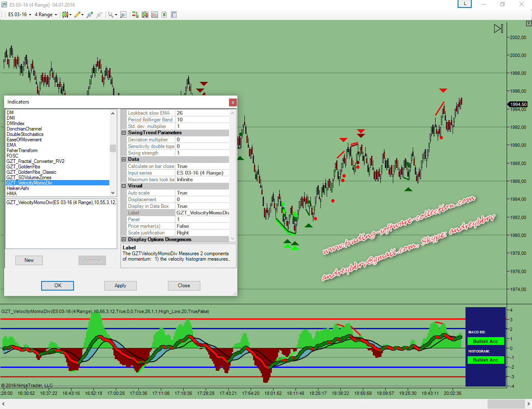Click the Apply button
Image resolution: width=532 pixels, height=409 pixels.
coord(121,286)
